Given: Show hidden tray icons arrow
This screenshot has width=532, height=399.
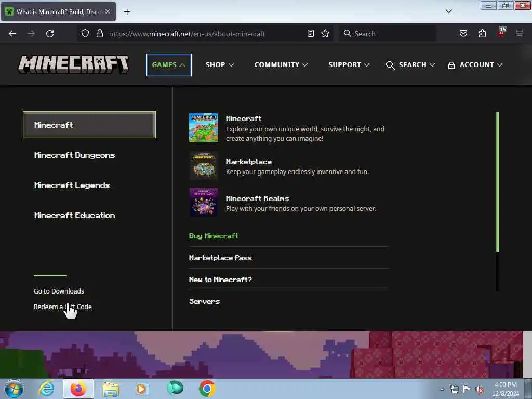Looking at the screenshot, I should pos(442,389).
